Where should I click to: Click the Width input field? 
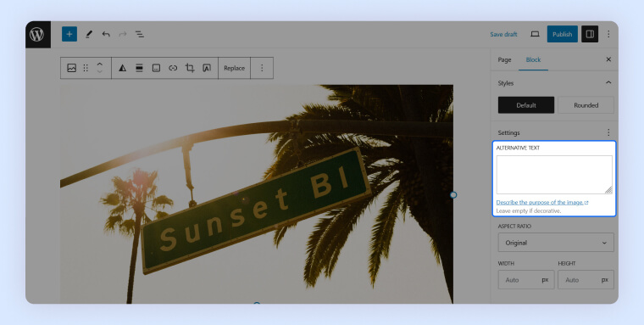click(x=526, y=280)
